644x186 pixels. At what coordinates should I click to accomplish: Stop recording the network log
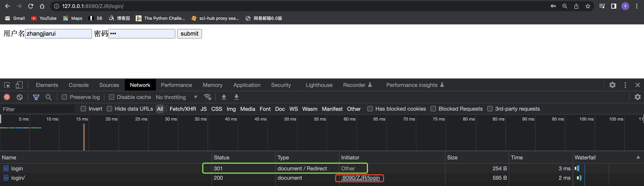[7, 97]
